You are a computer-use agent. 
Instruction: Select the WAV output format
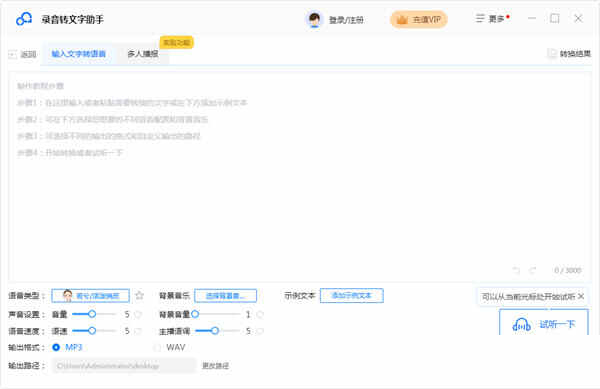(x=169, y=347)
